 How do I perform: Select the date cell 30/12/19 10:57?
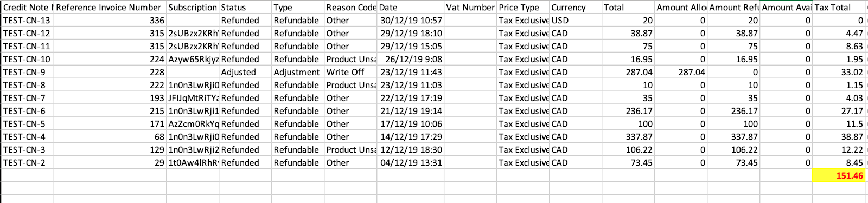coord(411,21)
